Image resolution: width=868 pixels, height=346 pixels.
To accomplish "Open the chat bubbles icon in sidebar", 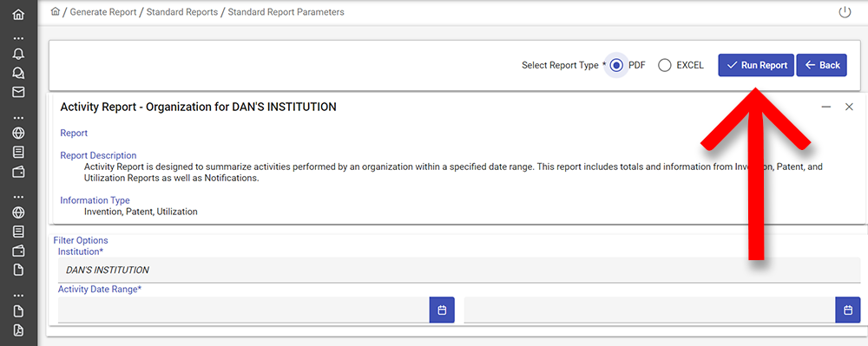I will pyautogui.click(x=18, y=73).
